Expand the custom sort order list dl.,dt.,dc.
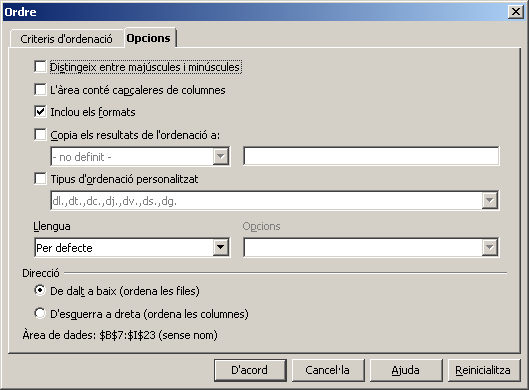529x390 pixels. point(490,201)
